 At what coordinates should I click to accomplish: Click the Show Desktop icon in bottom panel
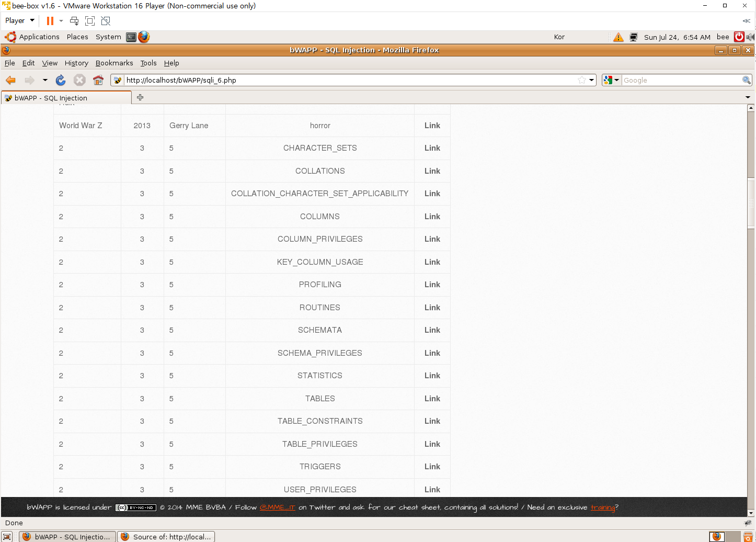(x=7, y=537)
